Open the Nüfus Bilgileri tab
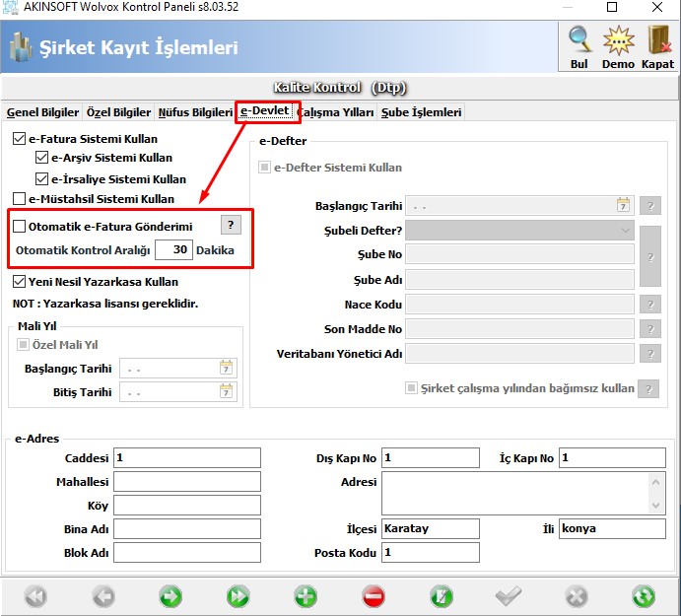 coord(195,112)
